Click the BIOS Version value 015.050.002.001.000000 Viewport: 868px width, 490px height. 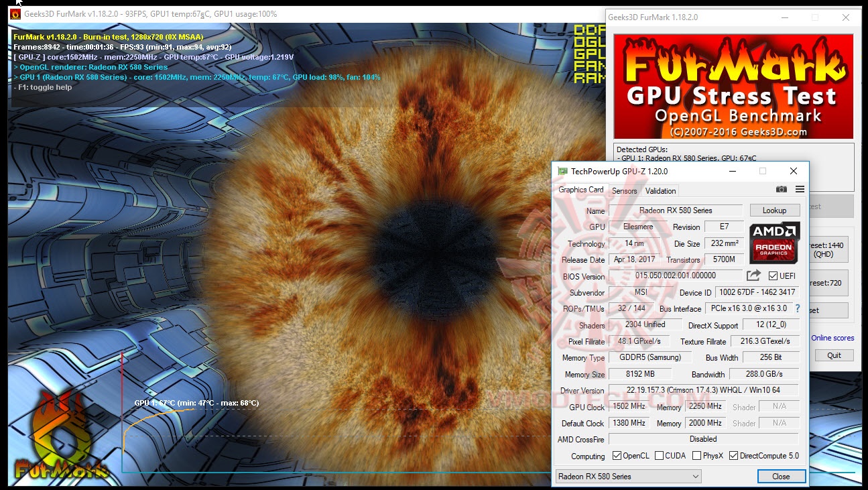tap(676, 275)
